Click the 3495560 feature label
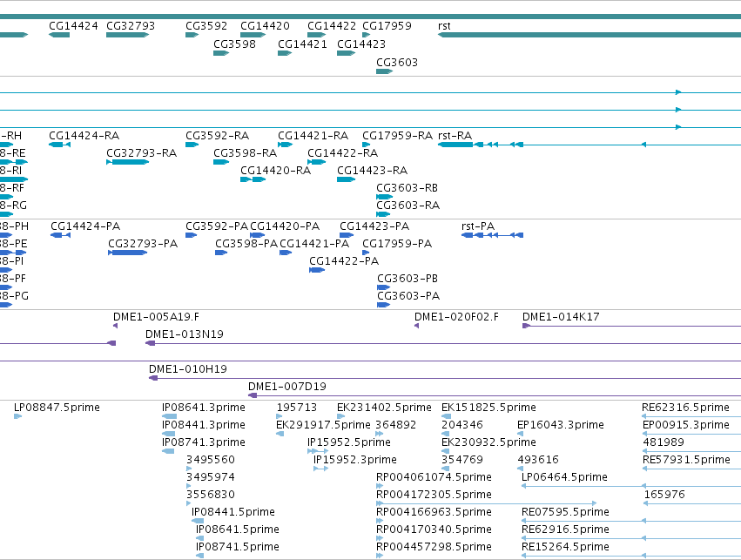This screenshot has width=741, height=560. click(x=211, y=460)
